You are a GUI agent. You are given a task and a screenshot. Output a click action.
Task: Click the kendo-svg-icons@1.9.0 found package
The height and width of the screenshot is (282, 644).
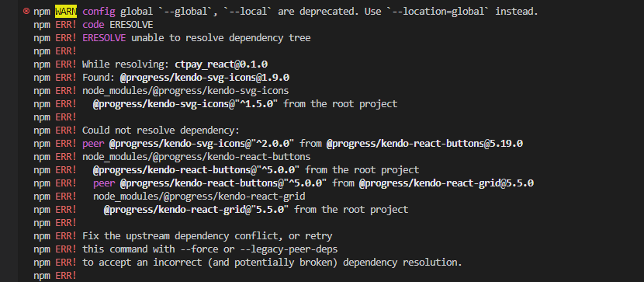(205, 78)
